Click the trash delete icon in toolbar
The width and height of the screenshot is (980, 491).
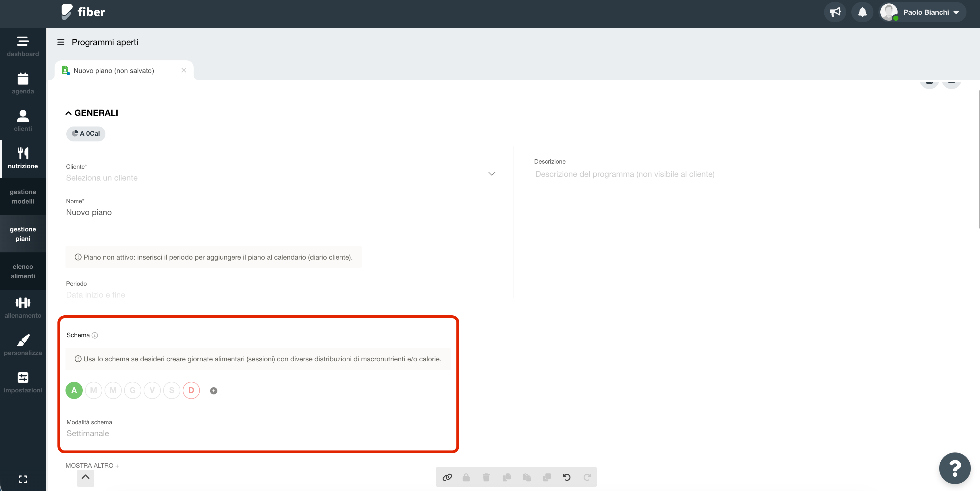point(486,477)
